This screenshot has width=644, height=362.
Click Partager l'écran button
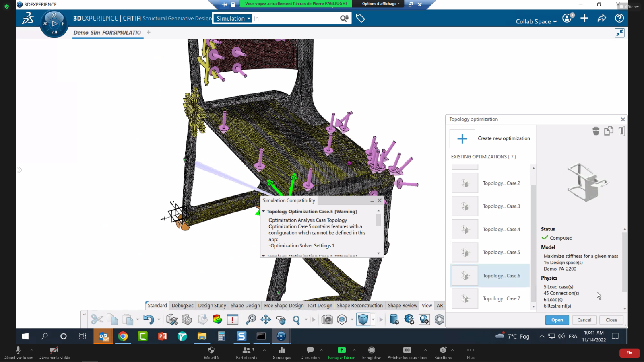[342, 353]
